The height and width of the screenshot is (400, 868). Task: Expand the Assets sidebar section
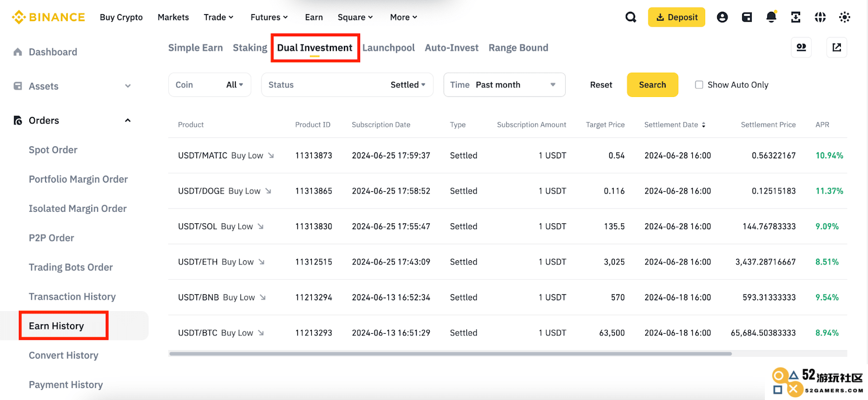[x=128, y=86]
